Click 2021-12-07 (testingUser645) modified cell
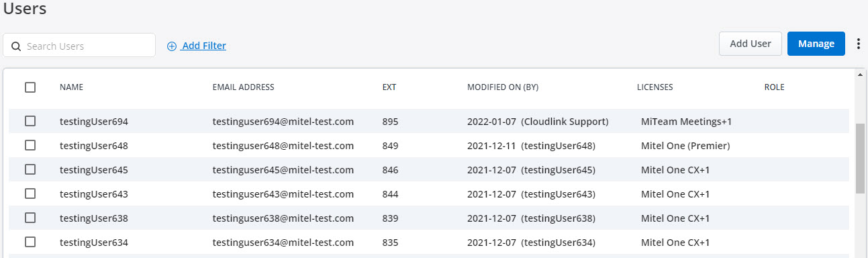868x258 pixels. [531, 170]
